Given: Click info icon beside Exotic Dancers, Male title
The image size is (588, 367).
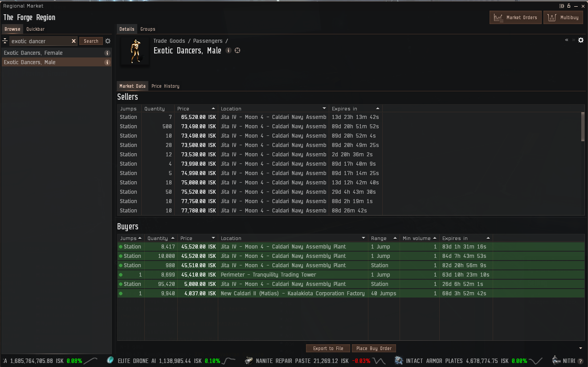Looking at the screenshot, I should [x=229, y=51].
